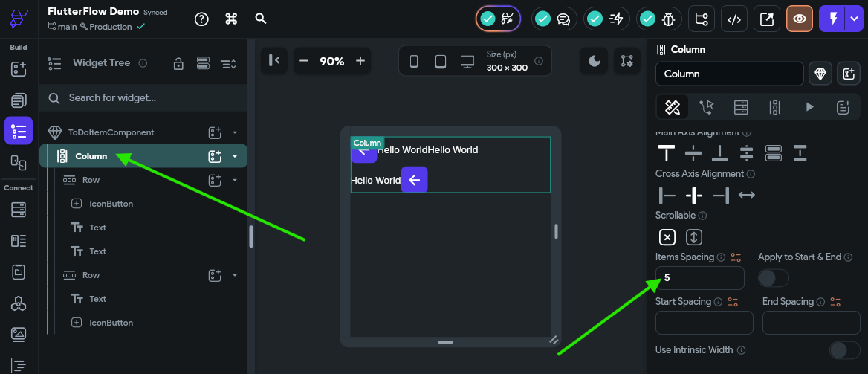
Task: Open the Backend Query tab icon
Action: [x=741, y=107]
